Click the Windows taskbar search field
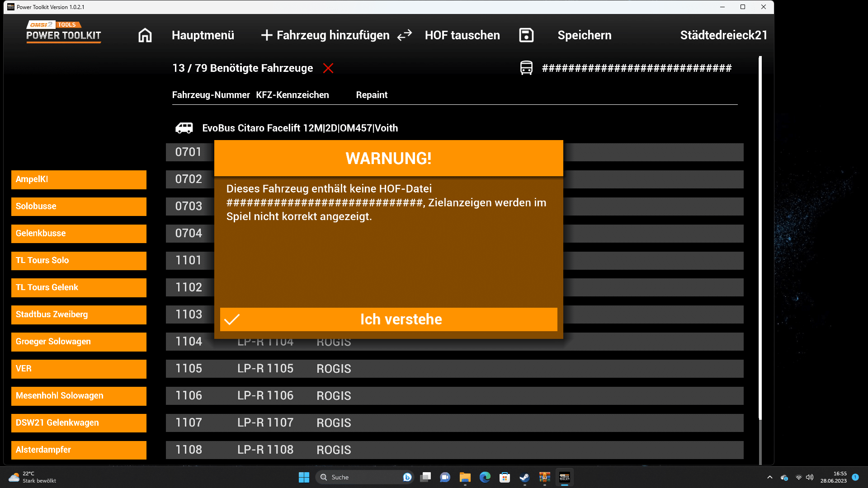 click(x=362, y=477)
